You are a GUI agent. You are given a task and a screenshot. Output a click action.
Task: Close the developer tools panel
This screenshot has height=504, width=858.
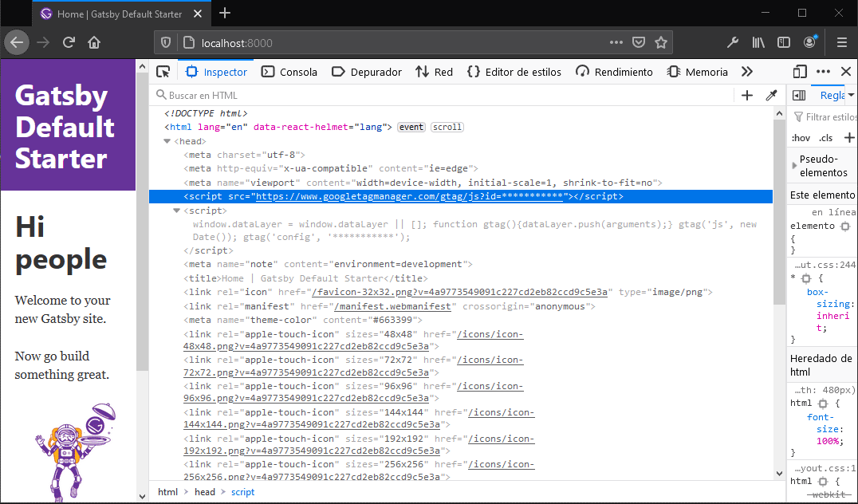coord(846,72)
